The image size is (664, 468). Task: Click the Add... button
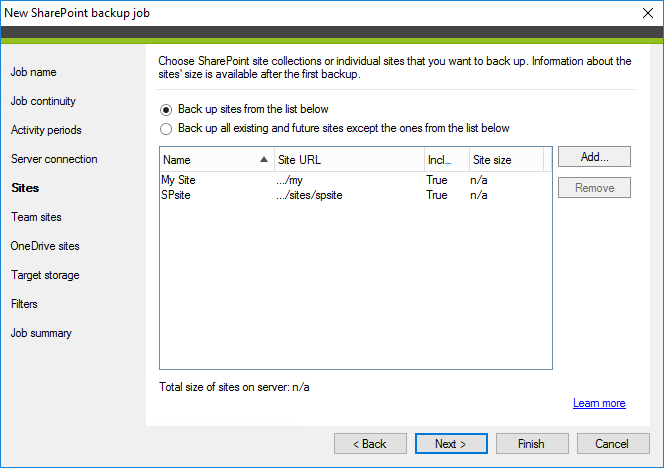click(594, 157)
